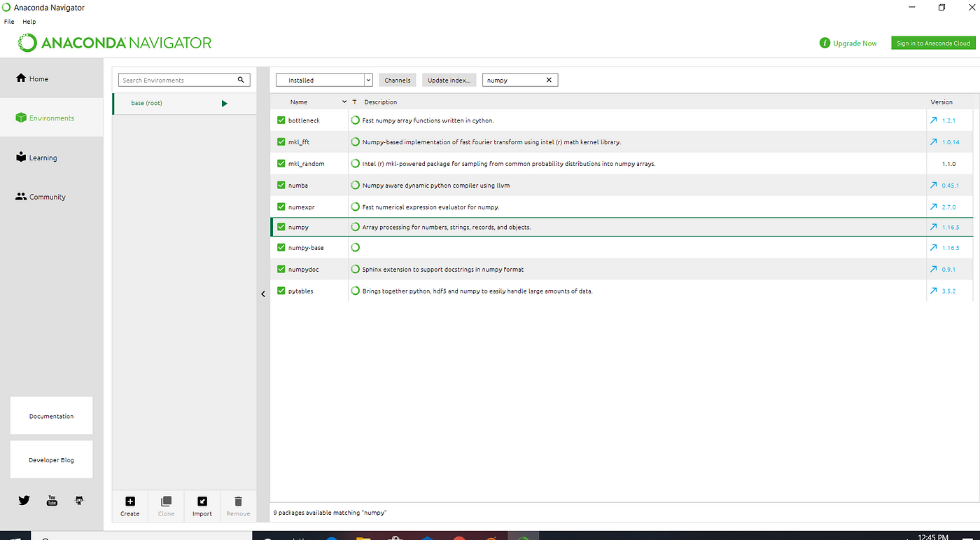This screenshot has width=980, height=540.
Task: Open the Developer Blog button
Action: [51, 459]
